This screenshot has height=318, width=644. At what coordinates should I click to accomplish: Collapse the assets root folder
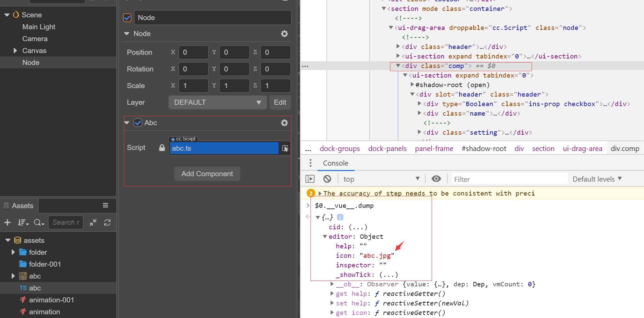coord(8,240)
